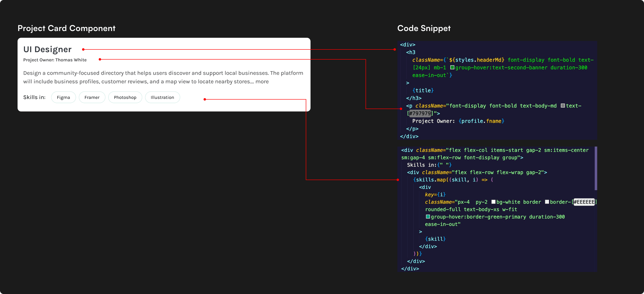The width and height of the screenshot is (644, 294).
Task: Click the closing </h3> tag in code
Action: point(414,98)
